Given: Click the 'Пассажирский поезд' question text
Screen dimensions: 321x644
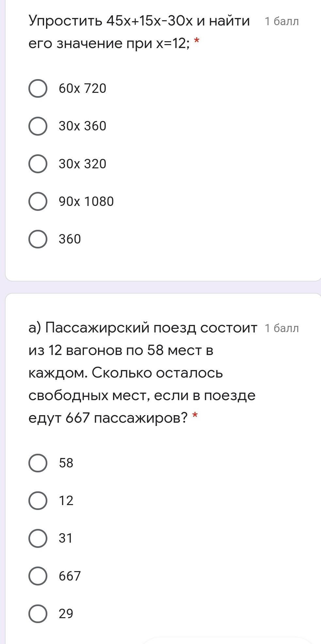Looking at the screenshot, I should point(142,373).
